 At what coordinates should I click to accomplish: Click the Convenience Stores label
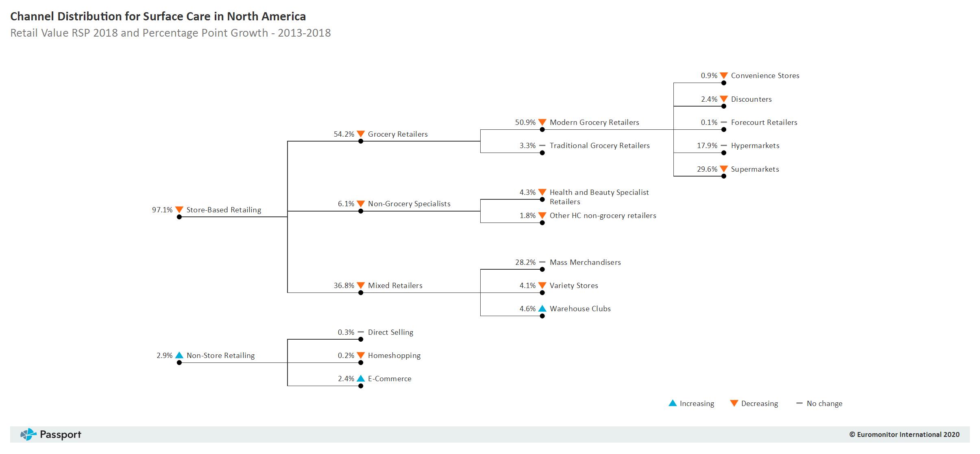pyautogui.click(x=765, y=76)
